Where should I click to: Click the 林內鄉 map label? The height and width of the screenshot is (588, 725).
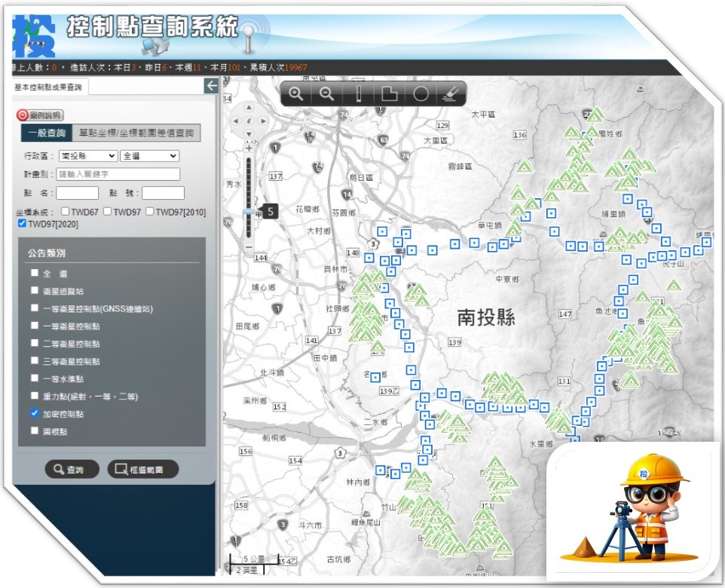pyautogui.click(x=358, y=482)
